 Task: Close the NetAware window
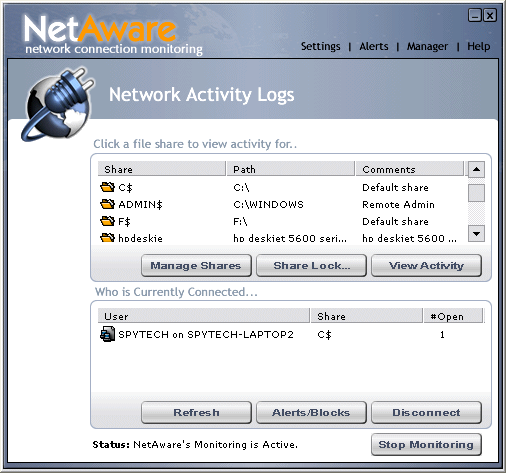point(490,15)
